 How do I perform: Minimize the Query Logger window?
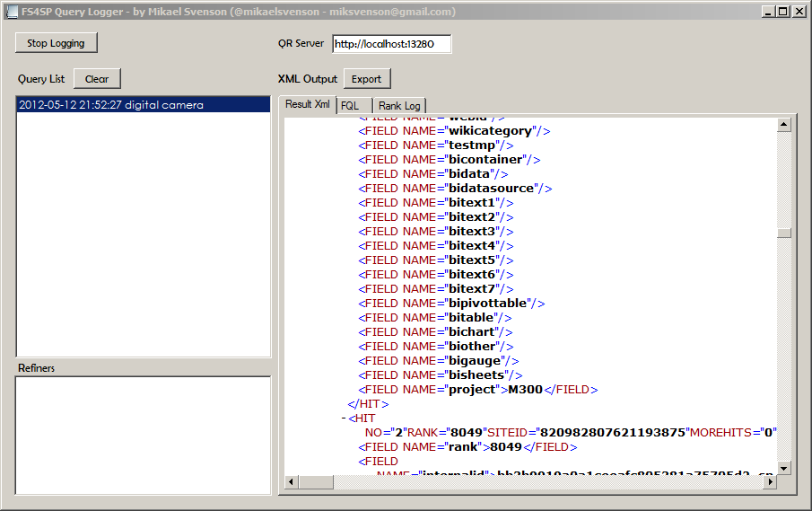[x=769, y=12]
